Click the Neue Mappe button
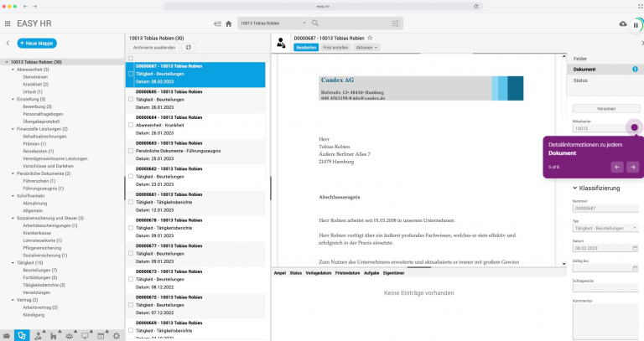The height and width of the screenshot is (341, 644). click(x=37, y=43)
